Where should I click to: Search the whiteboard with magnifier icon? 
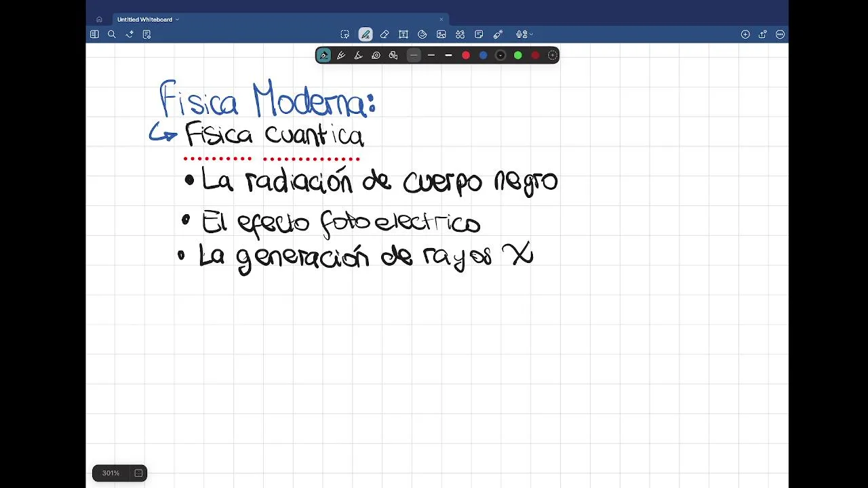[x=112, y=35]
